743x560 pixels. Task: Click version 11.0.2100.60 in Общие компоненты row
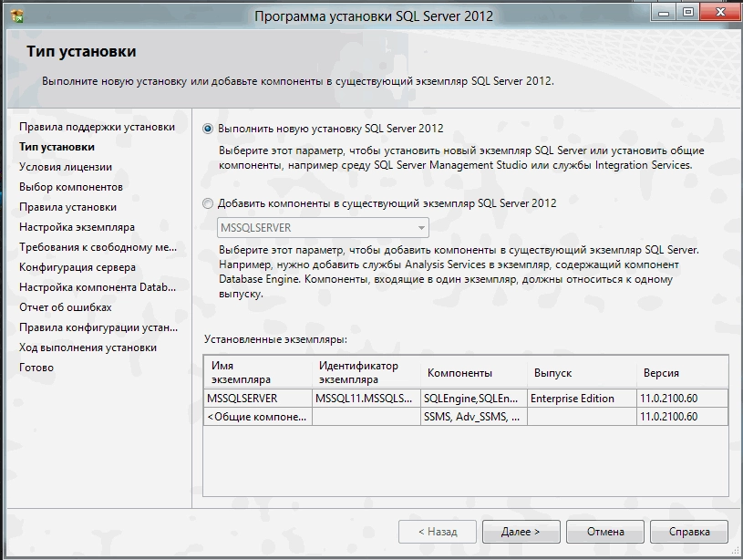tap(682, 417)
